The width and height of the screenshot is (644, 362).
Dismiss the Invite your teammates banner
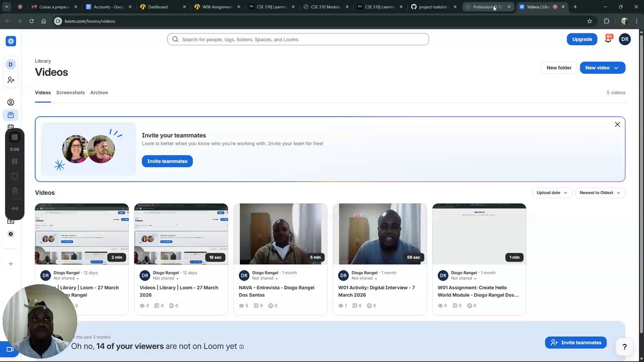(x=617, y=124)
